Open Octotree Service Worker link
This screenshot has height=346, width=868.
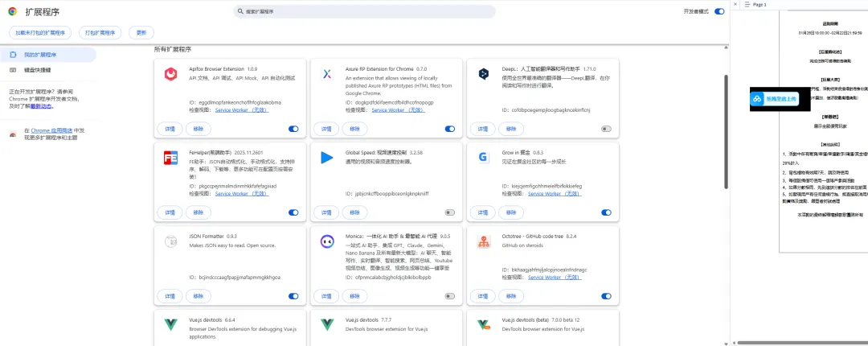click(x=555, y=278)
